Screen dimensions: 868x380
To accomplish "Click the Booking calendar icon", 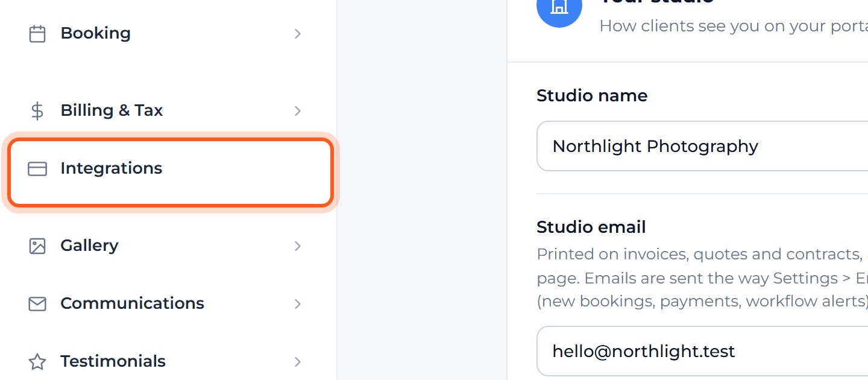I will coord(37,34).
